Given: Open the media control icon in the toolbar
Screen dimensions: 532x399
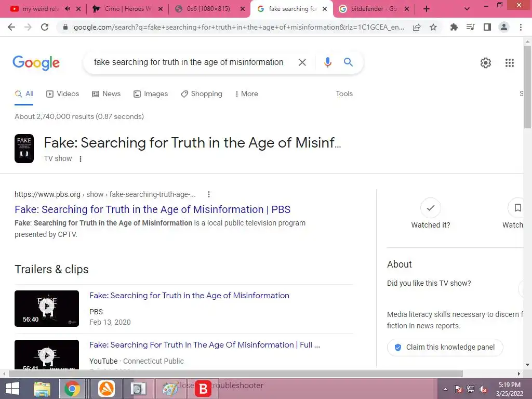Looking at the screenshot, I should (x=470, y=27).
